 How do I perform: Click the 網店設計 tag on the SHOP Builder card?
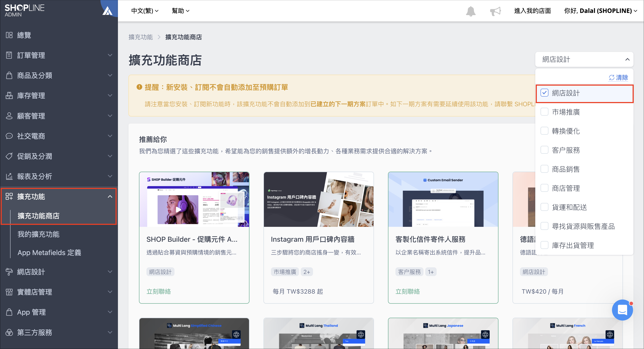(x=160, y=272)
